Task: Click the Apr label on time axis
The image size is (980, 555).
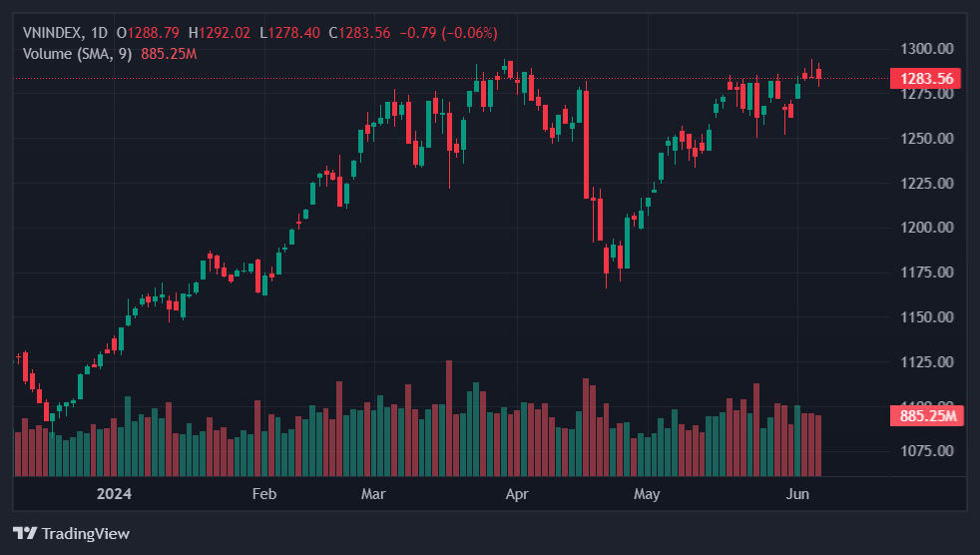Action: [516, 493]
